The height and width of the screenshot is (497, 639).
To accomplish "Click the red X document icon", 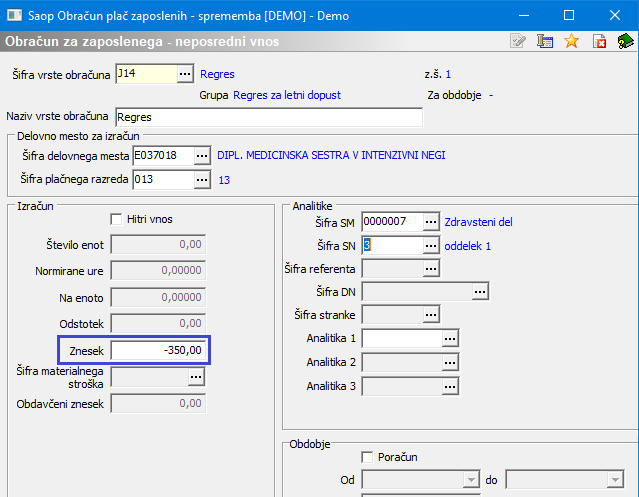I will pos(599,41).
